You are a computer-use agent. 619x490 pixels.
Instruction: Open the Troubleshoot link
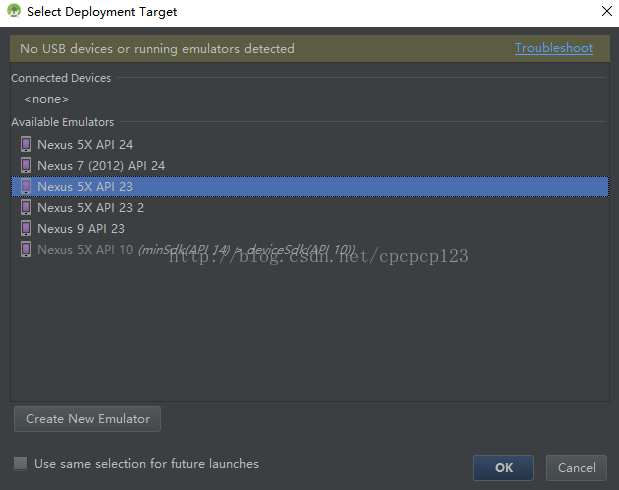point(553,48)
